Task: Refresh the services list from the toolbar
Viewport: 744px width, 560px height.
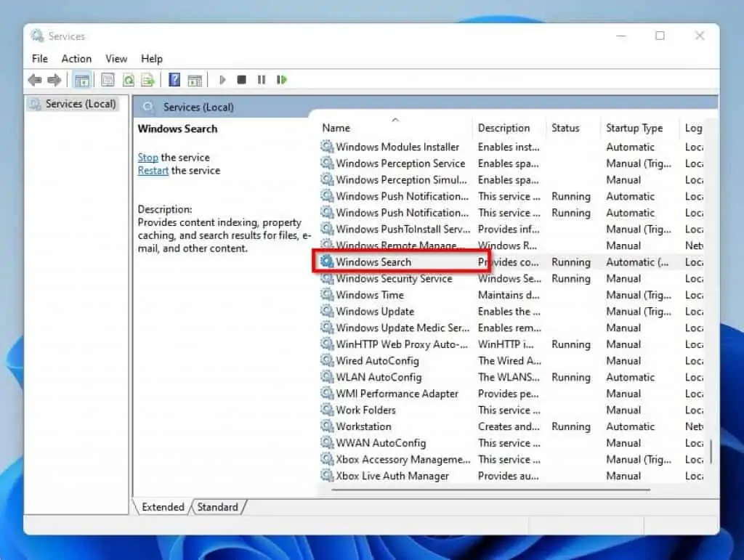Action: pos(128,80)
